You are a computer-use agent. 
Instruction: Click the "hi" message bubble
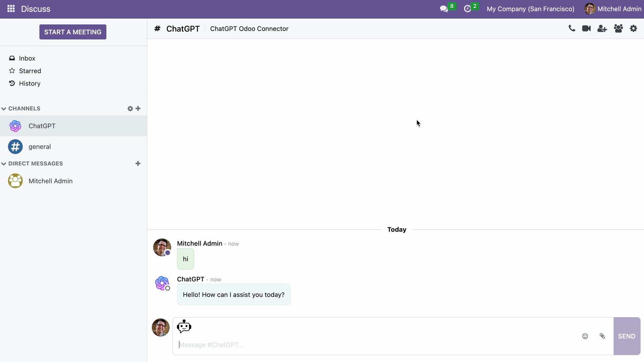click(185, 259)
